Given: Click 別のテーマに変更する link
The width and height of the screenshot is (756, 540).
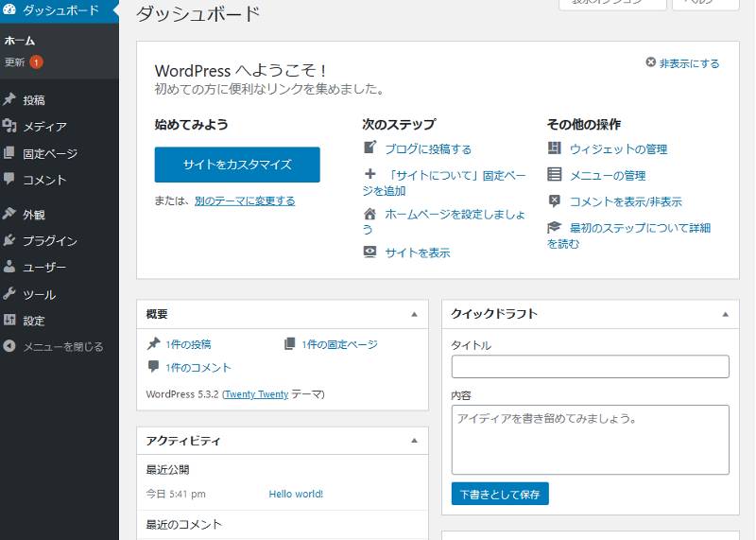Looking at the screenshot, I should tap(245, 200).
